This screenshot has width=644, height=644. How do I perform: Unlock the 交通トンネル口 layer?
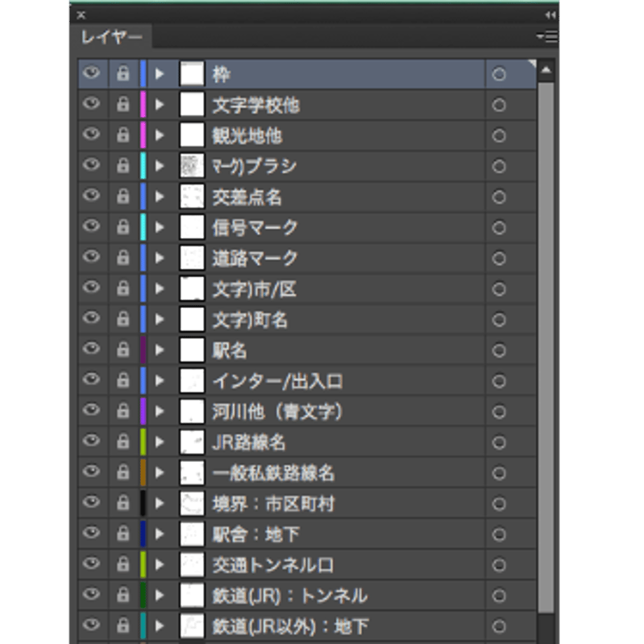[122, 564]
